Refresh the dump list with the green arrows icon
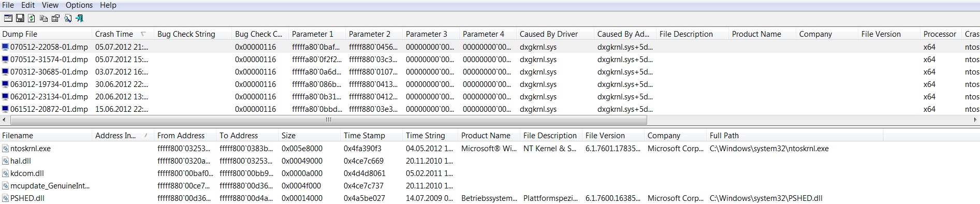The width and height of the screenshot is (980, 204). coord(32,18)
